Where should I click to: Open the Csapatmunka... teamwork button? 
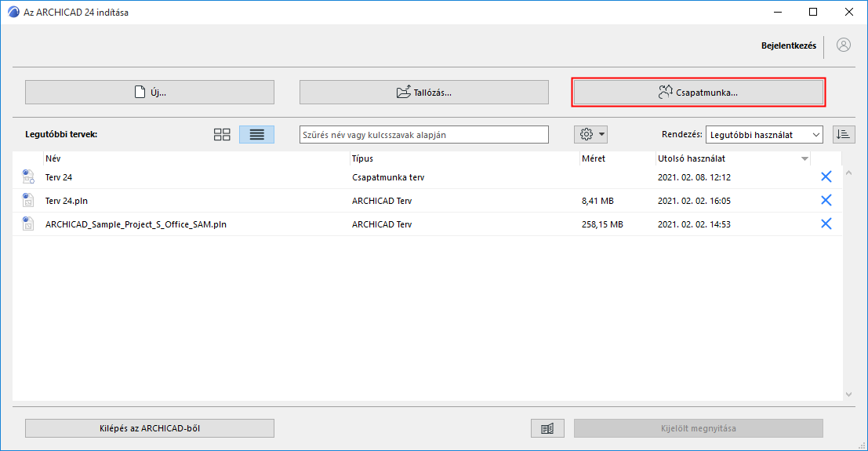[698, 92]
